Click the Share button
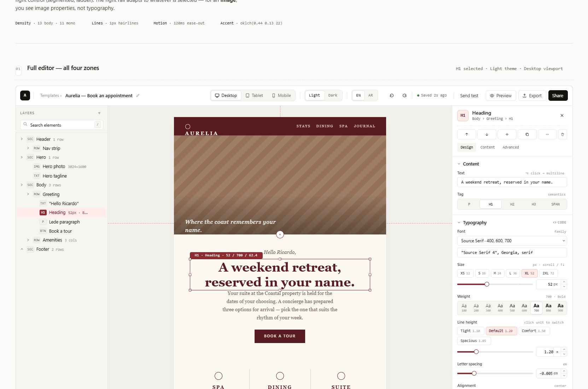The height and width of the screenshot is (389, 588). click(x=558, y=96)
